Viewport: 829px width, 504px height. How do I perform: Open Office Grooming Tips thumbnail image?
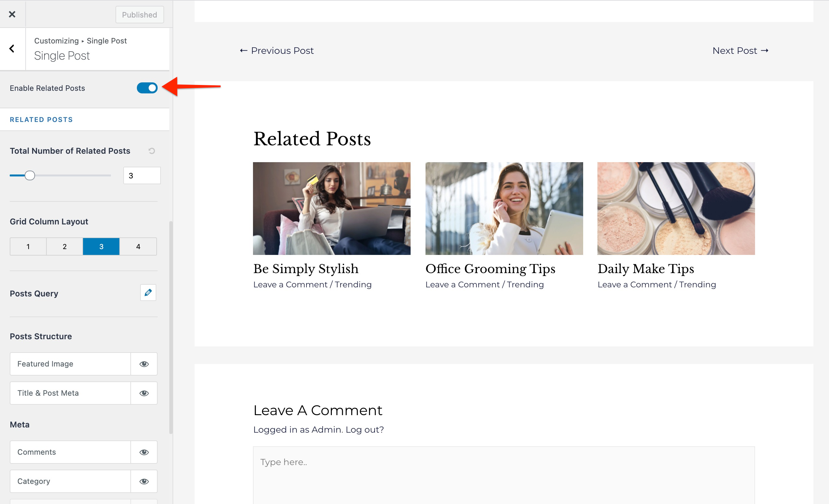(x=504, y=208)
